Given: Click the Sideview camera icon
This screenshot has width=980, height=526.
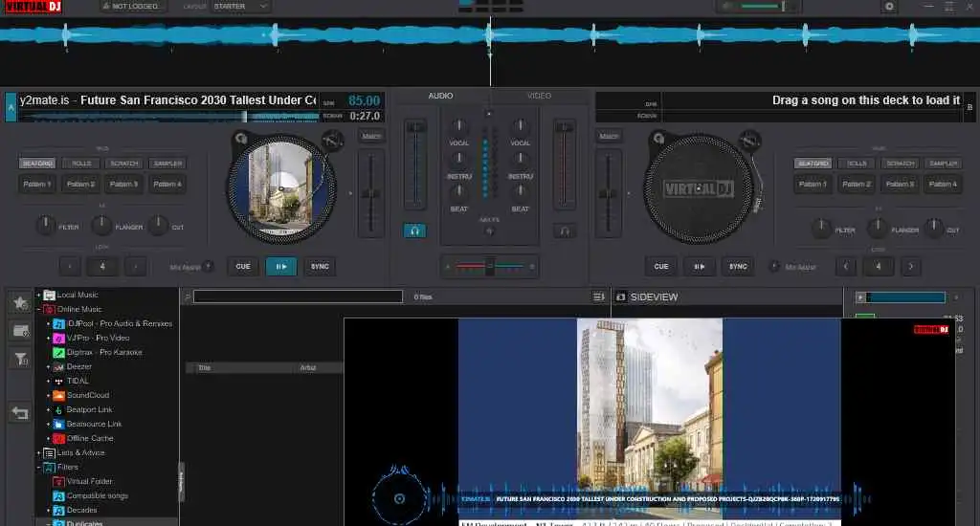Looking at the screenshot, I should point(620,296).
